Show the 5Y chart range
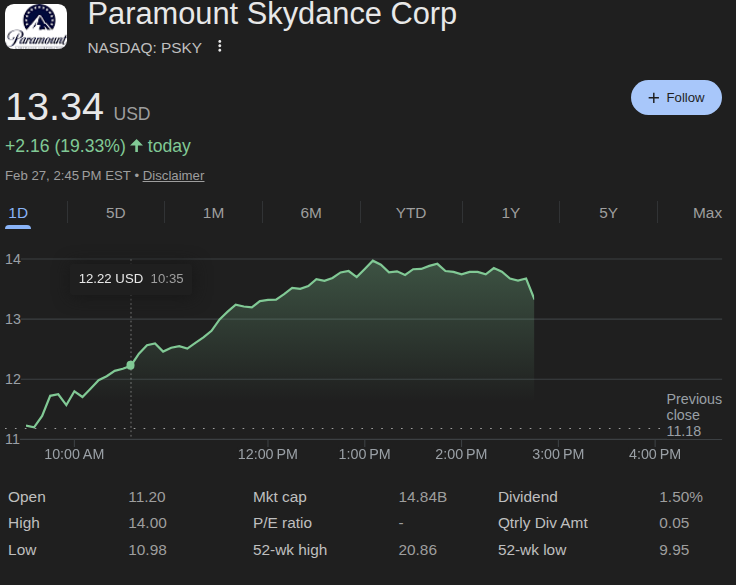Viewport: 736px width, 585px height. click(608, 213)
